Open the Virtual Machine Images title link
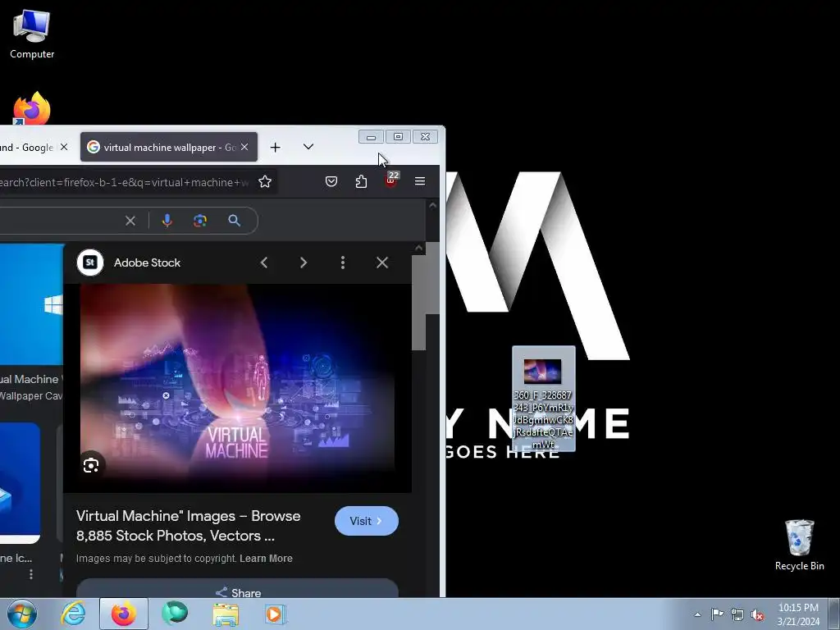This screenshot has height=630, width=840. click(x=188, y=526)
